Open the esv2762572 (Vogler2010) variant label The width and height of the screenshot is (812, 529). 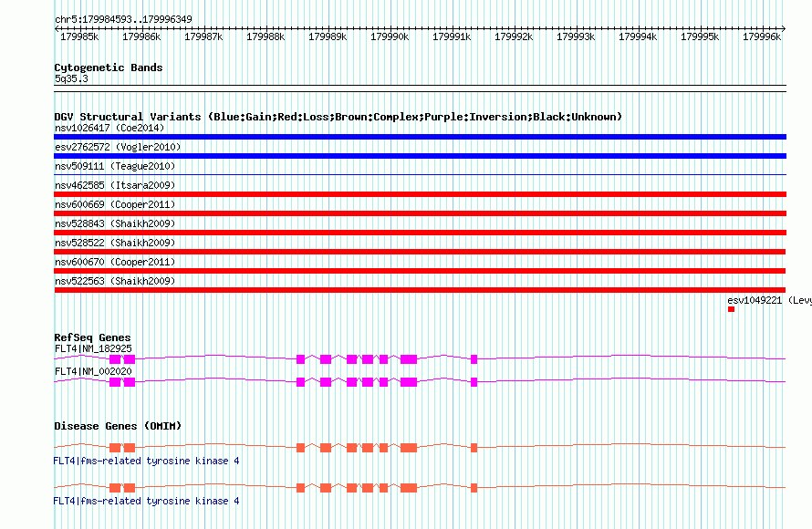118,147
